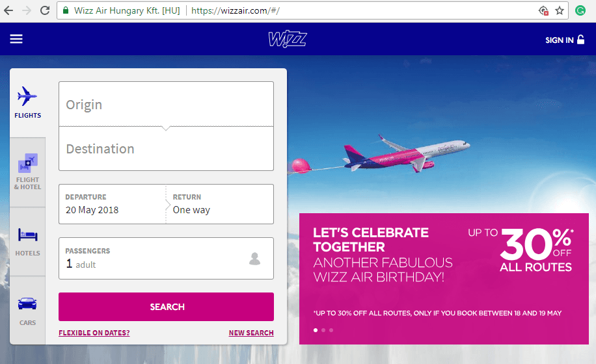
Task: Click the passenger silhouette icon
Action: (254, 259)
